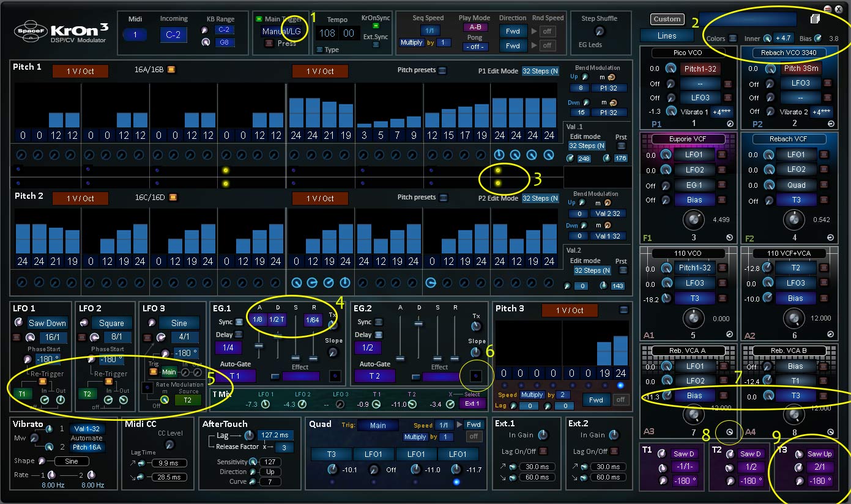Toggle the Tempo Type switch
The height and width of the screenshot is (504, 851).
[x=319, y=50]
